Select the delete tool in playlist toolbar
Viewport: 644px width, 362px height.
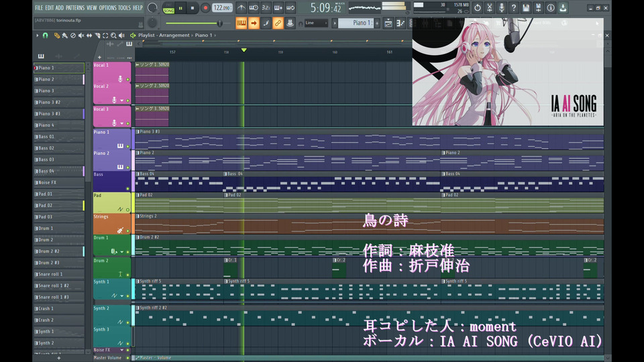click(x=73, y=36)
